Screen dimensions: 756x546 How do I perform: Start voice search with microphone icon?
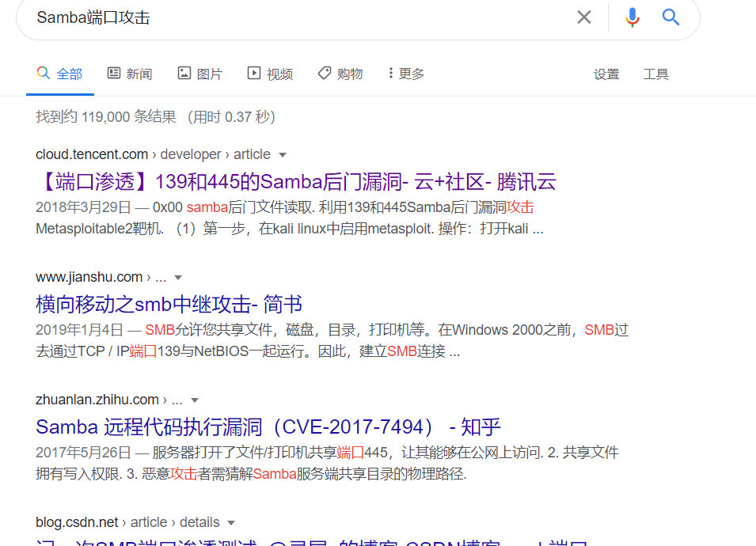point(632,17)
